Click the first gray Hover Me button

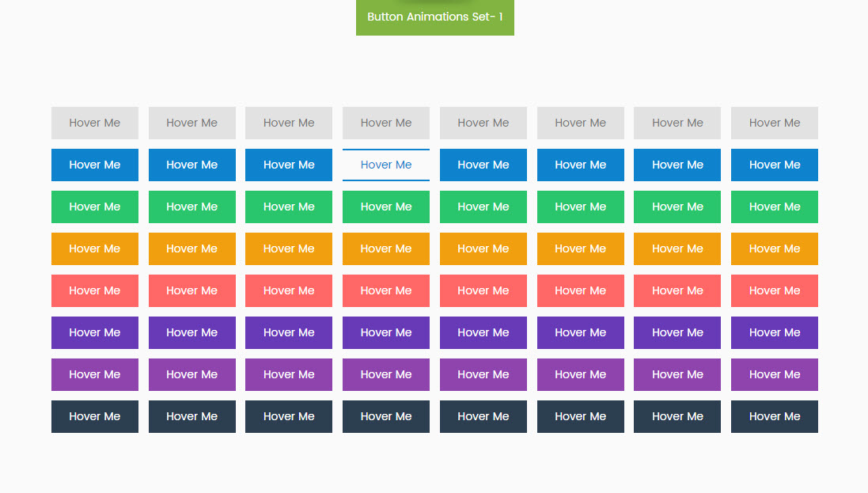(95, 123)
